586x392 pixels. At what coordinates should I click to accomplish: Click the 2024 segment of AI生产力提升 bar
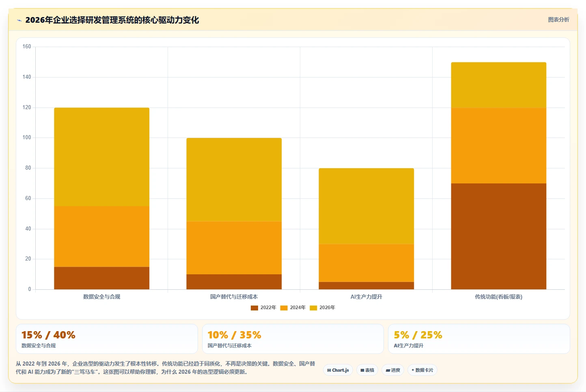pos(366,263)
